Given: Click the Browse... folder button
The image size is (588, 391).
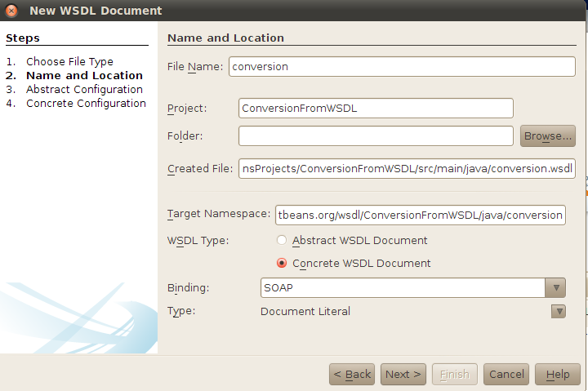Looking at the screenshot, I should 548,136.
